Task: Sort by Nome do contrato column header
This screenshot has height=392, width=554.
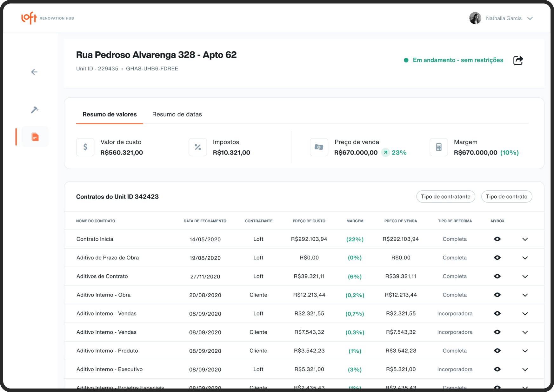Action: (96, 221)
